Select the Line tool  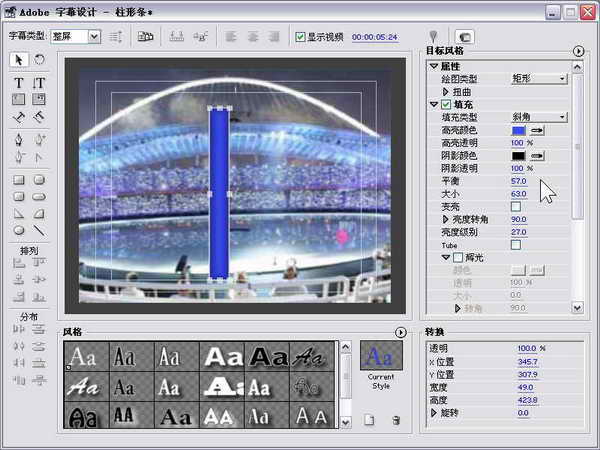[x=39, y=230]
